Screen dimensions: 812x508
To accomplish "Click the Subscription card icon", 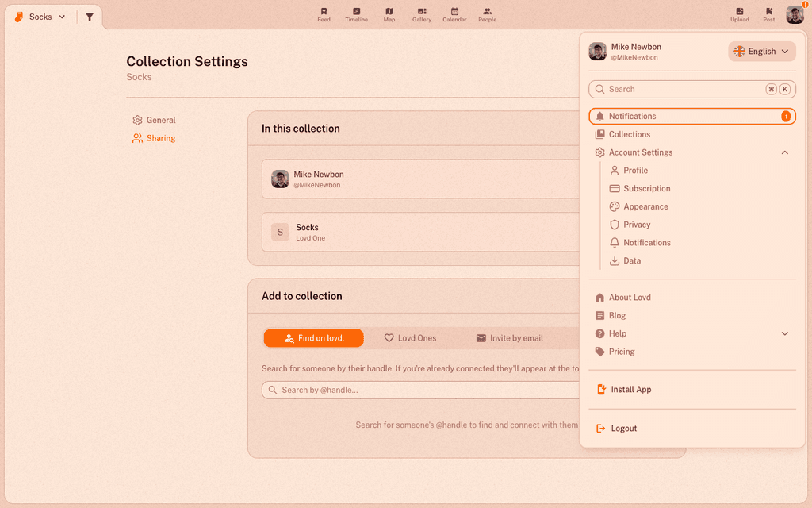I will point(615,189).
